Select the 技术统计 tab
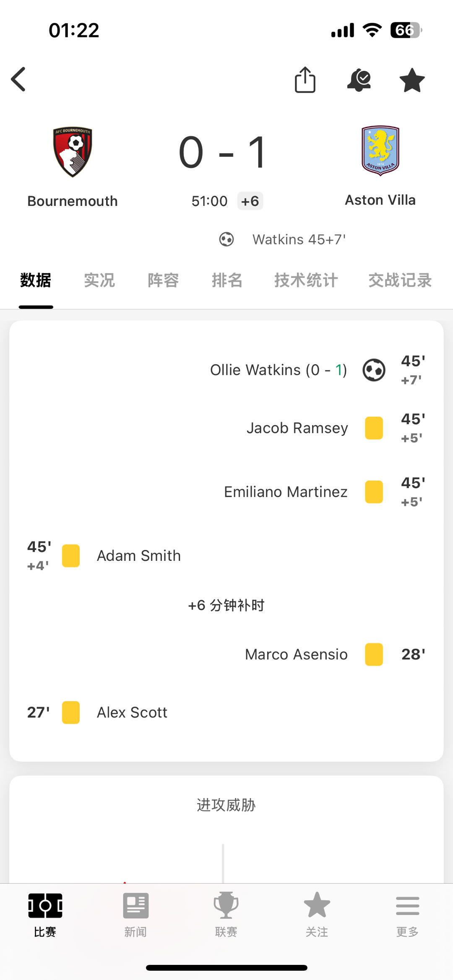This screenshot has width=453, height=980. coord(306,280)
